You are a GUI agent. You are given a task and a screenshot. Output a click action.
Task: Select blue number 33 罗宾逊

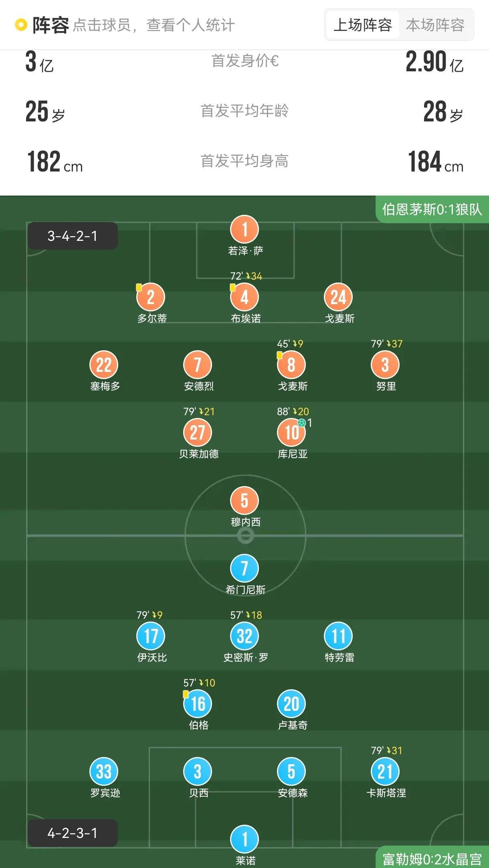(x=104, y=771)
